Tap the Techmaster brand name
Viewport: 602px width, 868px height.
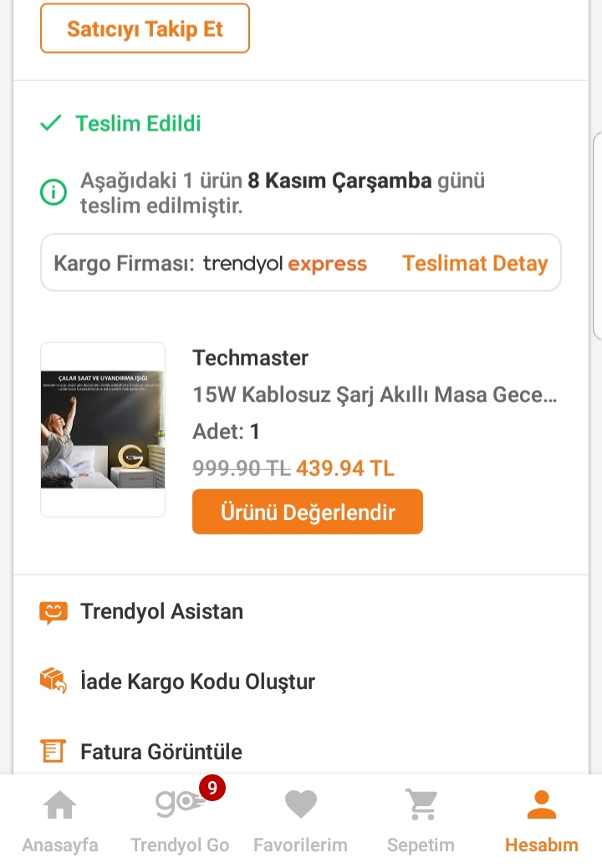pyautogui.click(x=250, y=358)
